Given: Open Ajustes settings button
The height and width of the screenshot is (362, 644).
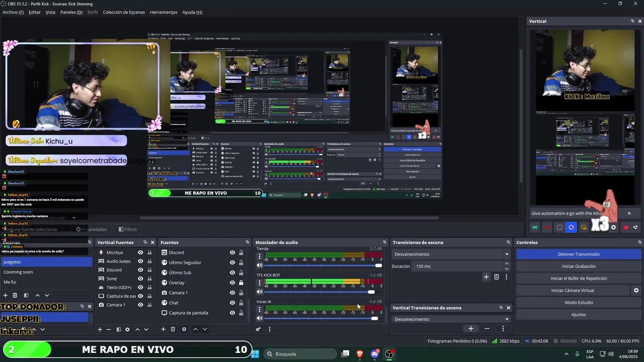Looking at the screenshot, I should coord(579,315).
